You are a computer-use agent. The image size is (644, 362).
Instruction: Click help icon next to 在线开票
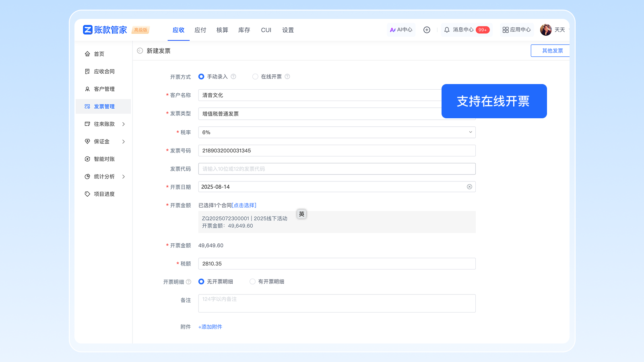(287, 76)
